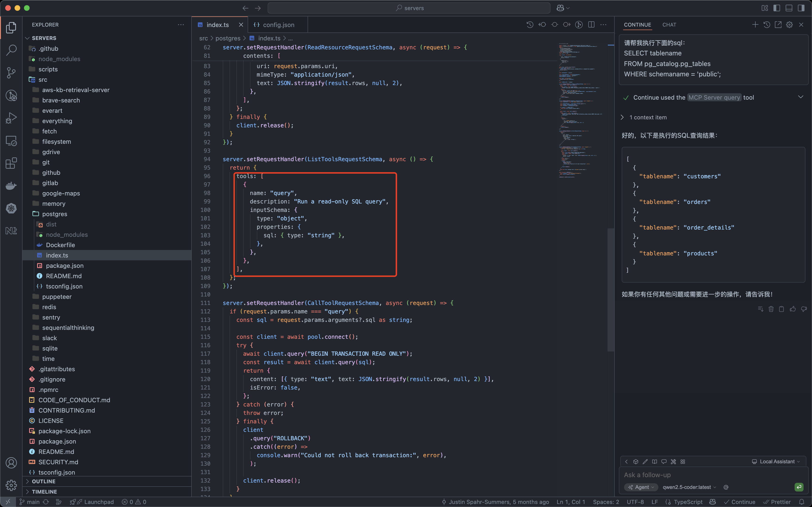Submit the follow-up with green enter button
The height and width of the screenshot is (507, 812).
click(x=799, y=487)
